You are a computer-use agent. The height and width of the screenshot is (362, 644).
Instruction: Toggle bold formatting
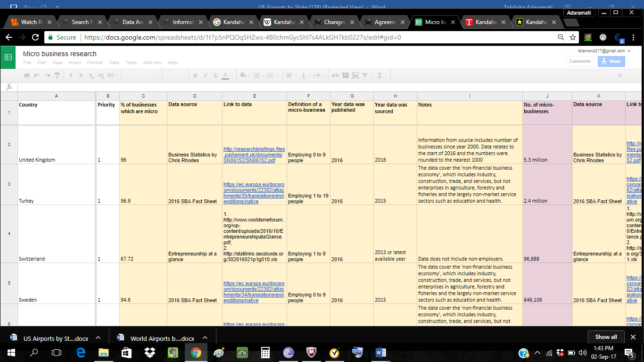[x=195, y=75]
